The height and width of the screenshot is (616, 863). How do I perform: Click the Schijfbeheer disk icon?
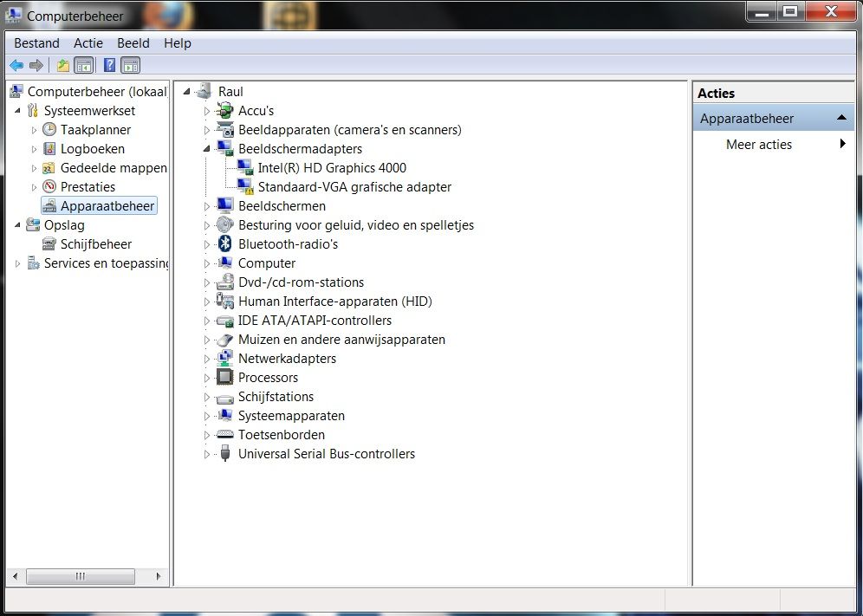pos(49,243)
